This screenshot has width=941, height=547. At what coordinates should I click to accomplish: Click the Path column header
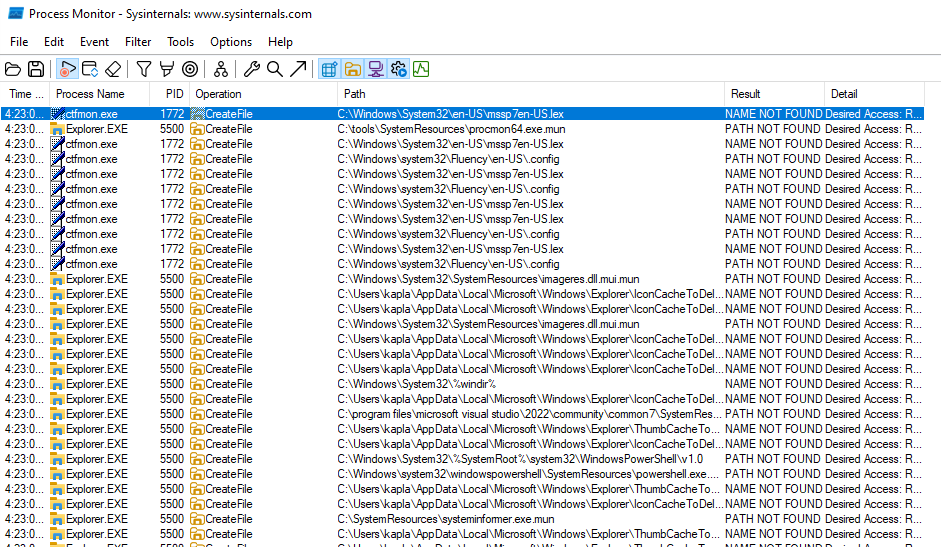point(531,94)
